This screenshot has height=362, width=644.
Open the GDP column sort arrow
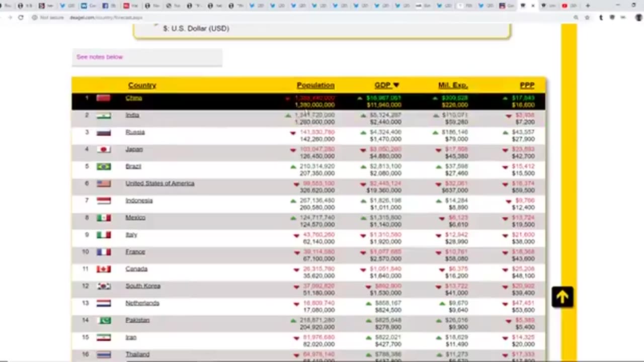click(396, 85)
